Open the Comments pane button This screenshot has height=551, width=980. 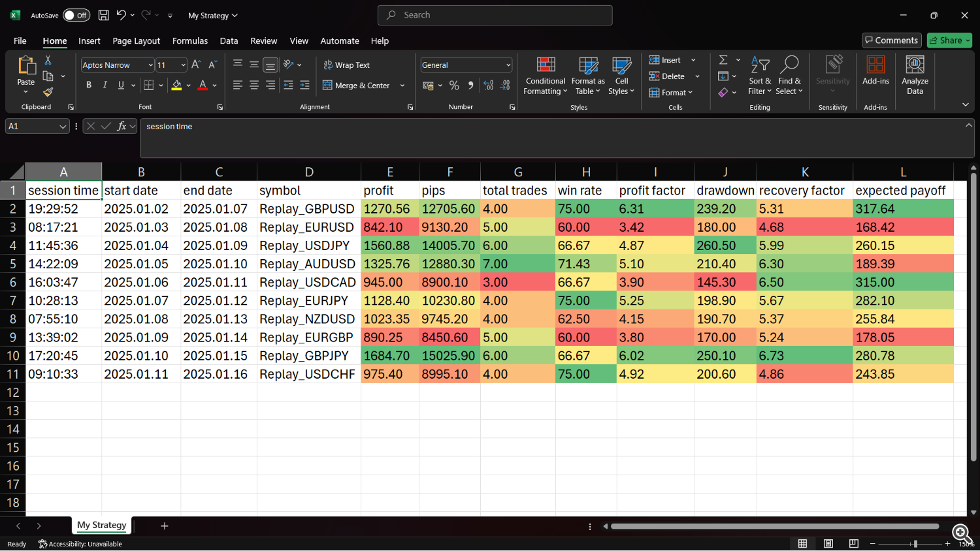click(x=891, y=40)
